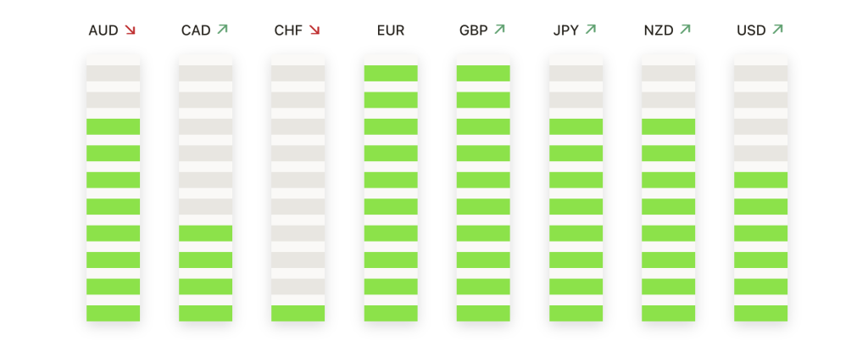Select the GBP currency label
868x352 pixels.
(473, 31)
